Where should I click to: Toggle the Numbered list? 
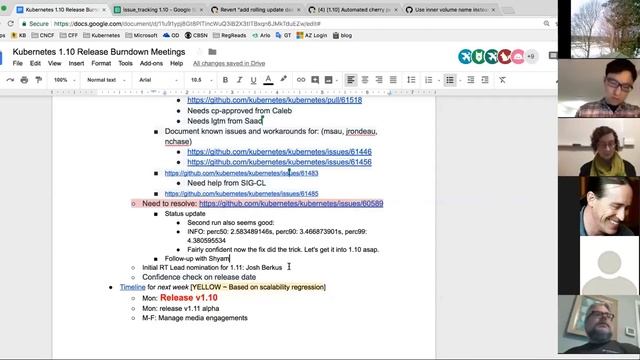coord(429,80)
